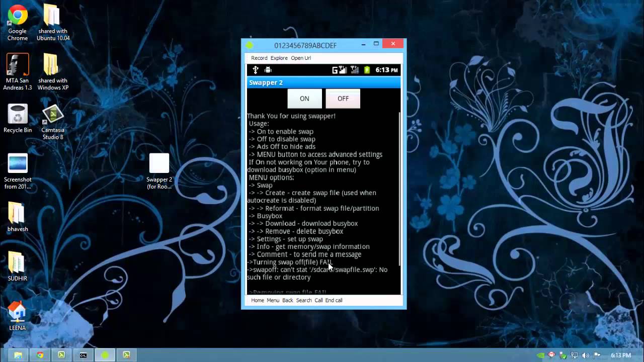The image size is (644, 362).
Task: Click the green Android icon in window title
Action: pos(249,45)
